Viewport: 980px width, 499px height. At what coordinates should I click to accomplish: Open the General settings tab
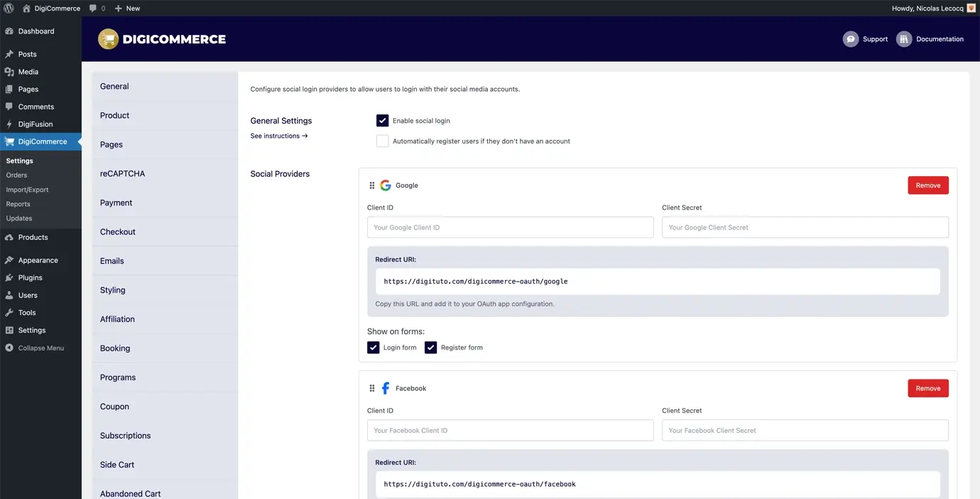click(165, 86)
